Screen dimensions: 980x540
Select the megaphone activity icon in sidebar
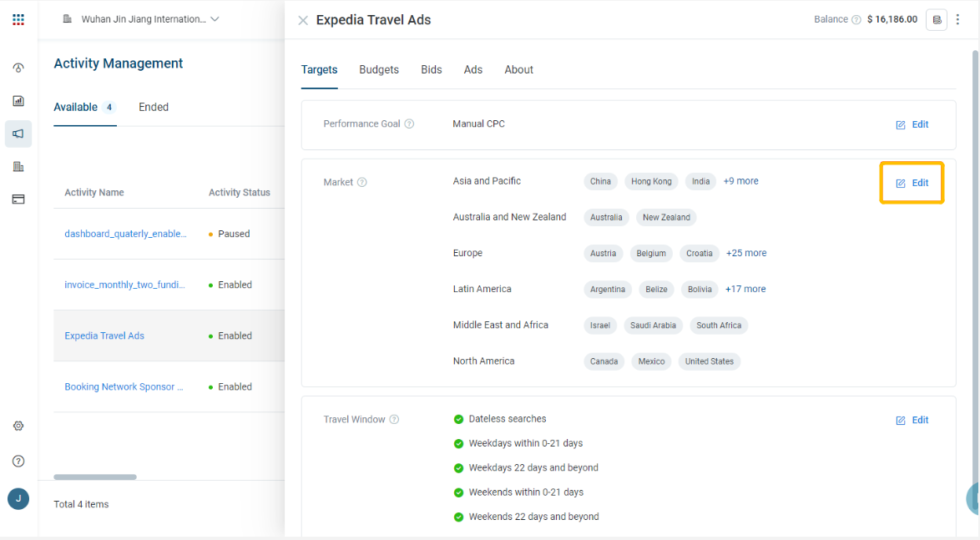[18, 134]
